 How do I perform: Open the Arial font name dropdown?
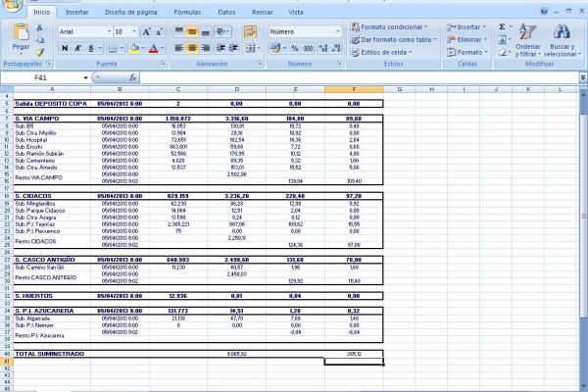pyautogui.click(x=109, y=31)
